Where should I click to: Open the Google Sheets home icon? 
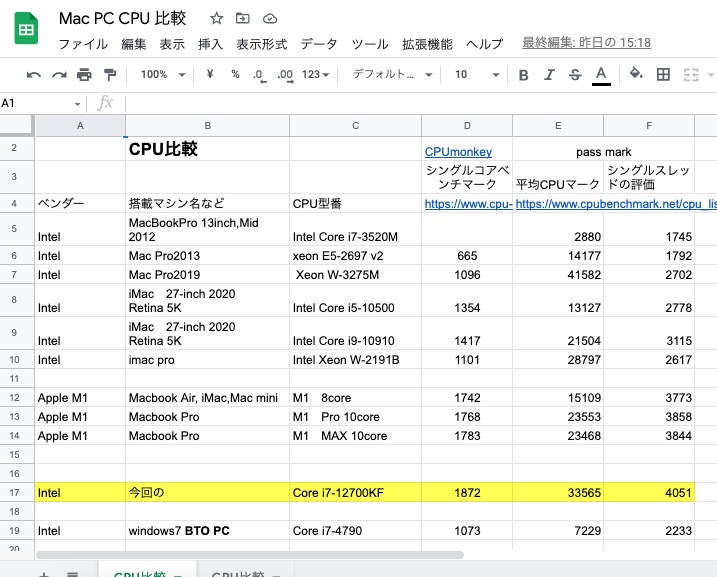tap(26, 29)
